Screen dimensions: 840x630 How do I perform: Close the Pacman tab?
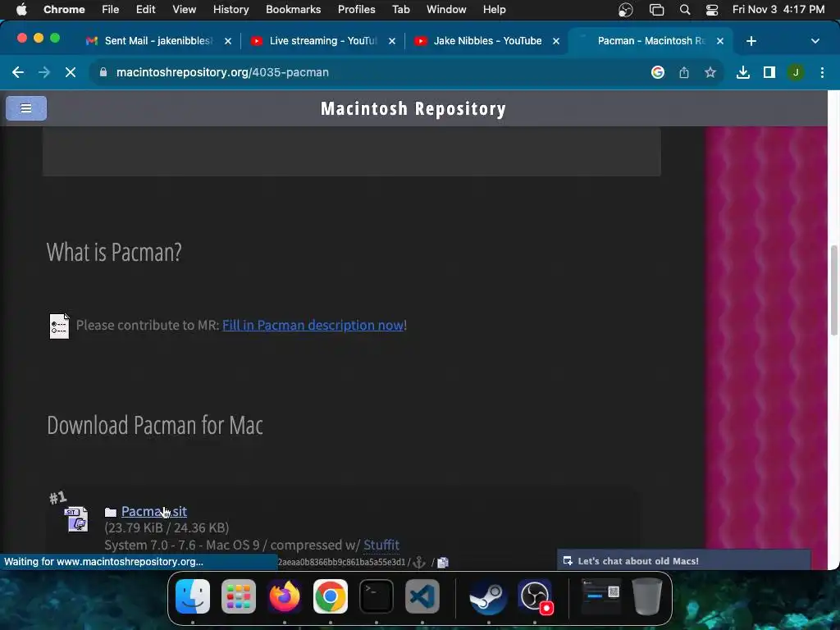tap(720, 41)
